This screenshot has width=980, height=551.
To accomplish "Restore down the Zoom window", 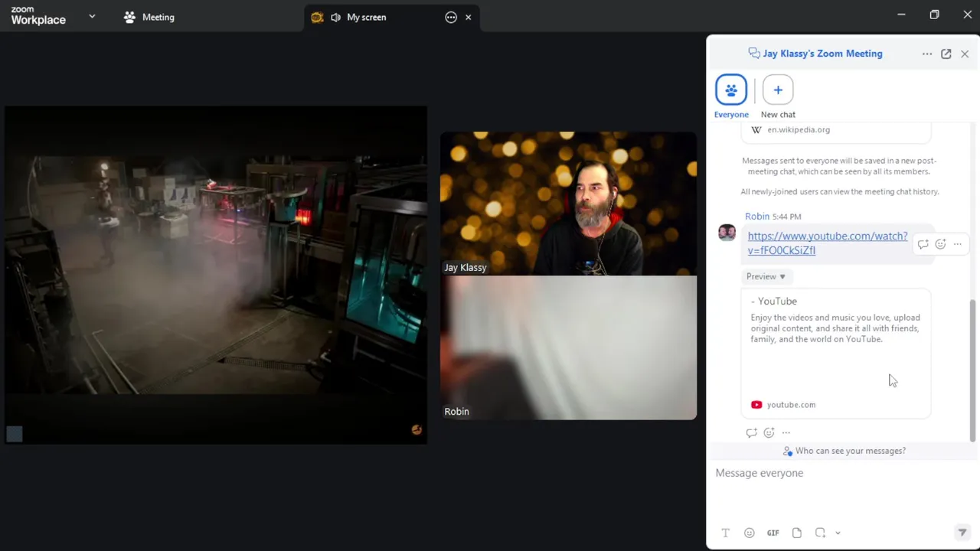I will click(934, 15).
